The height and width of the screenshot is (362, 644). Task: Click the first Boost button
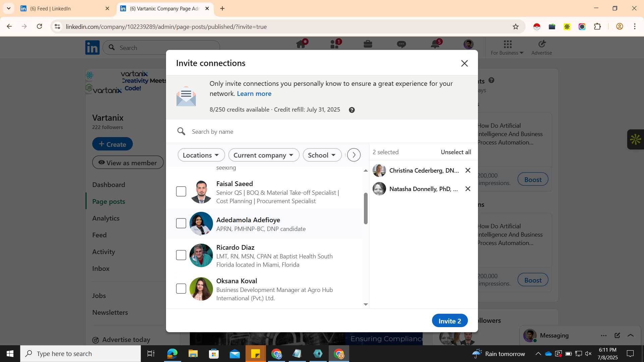(533, 179)
